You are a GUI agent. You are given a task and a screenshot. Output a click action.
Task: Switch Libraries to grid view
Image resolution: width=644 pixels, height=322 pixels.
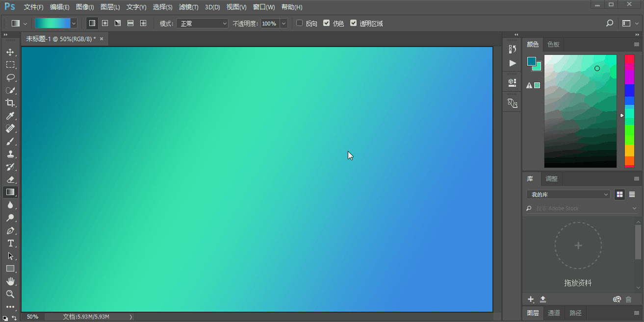coord(620,195)
